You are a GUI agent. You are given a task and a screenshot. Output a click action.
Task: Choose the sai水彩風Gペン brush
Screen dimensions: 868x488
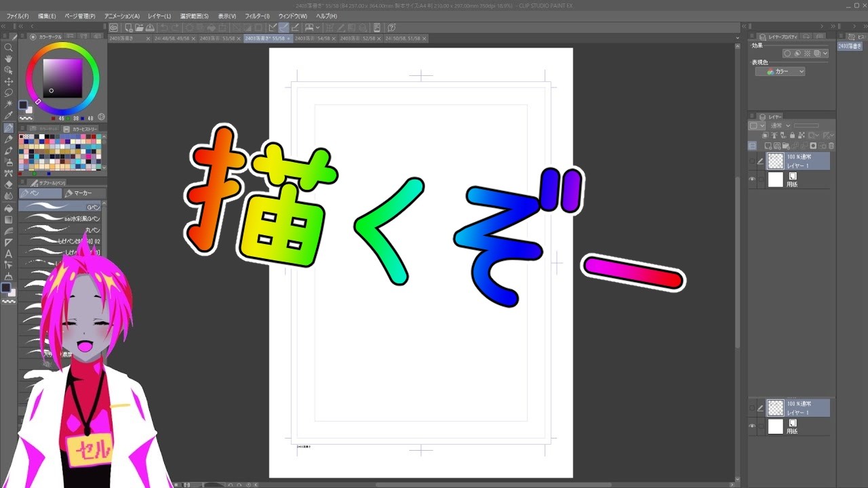[60, 218]
